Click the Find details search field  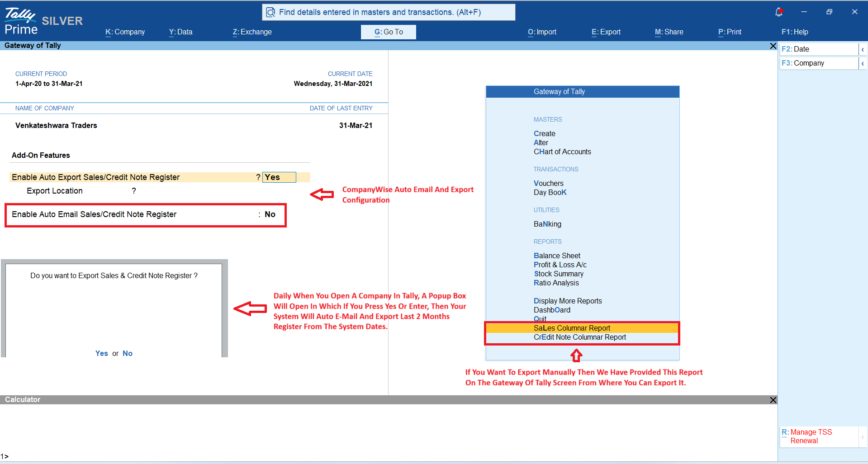tap(389, 12)
